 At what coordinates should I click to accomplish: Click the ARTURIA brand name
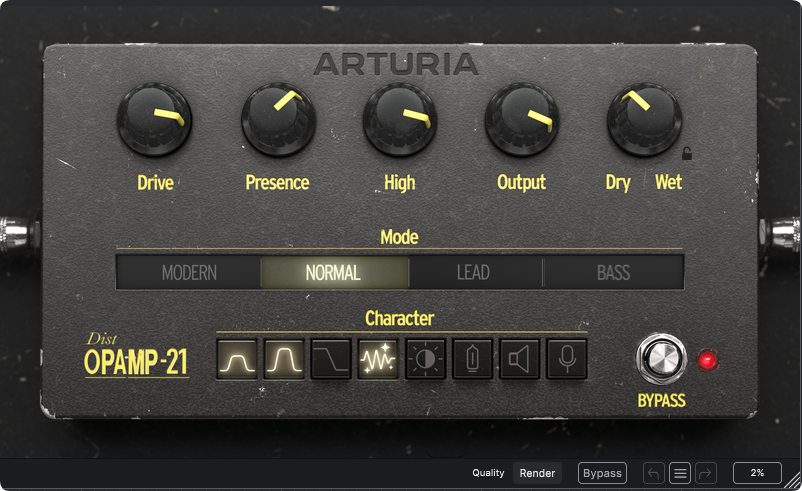coord(396,64)
